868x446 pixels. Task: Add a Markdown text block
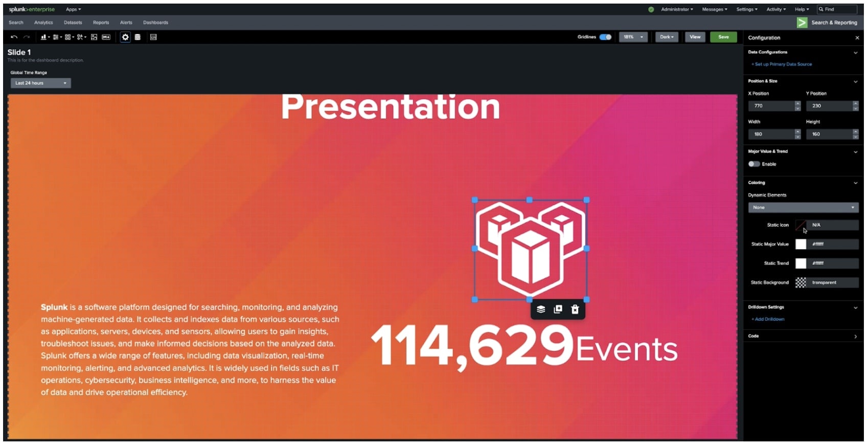(x=106, y=37)
